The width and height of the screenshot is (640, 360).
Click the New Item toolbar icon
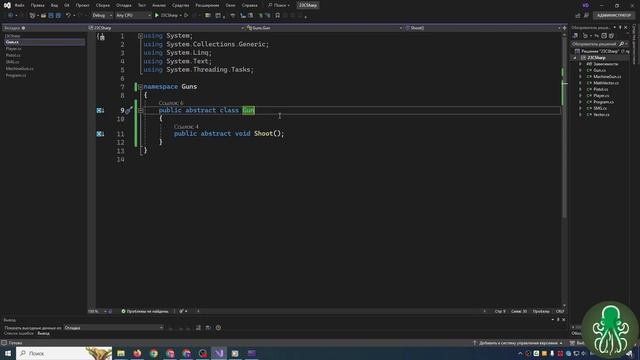(x=32, y=16)
